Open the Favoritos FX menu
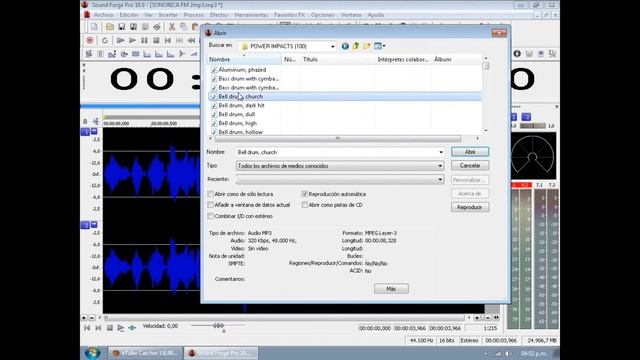 pyautogui.click(x=289, y=15)
